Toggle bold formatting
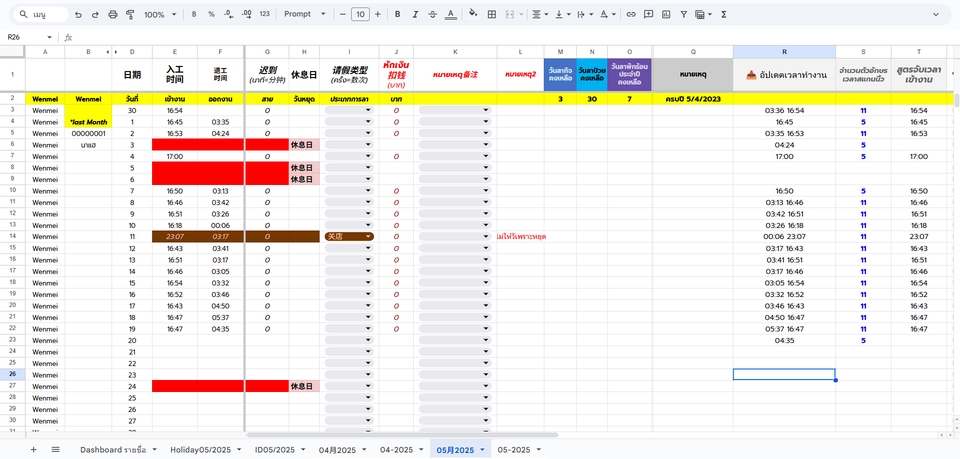This screenshot has width=960, height=459. 397,14
